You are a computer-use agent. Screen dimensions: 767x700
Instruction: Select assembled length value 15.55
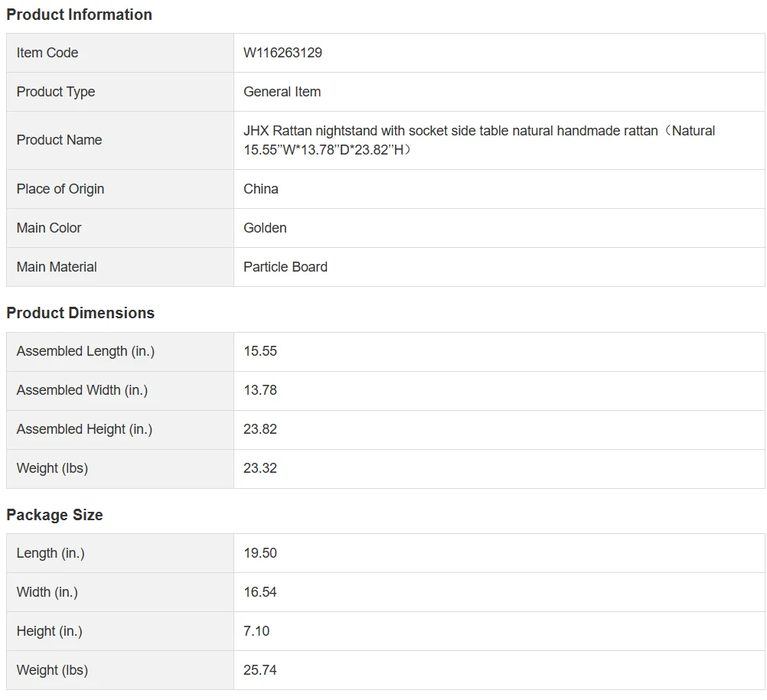260,351
